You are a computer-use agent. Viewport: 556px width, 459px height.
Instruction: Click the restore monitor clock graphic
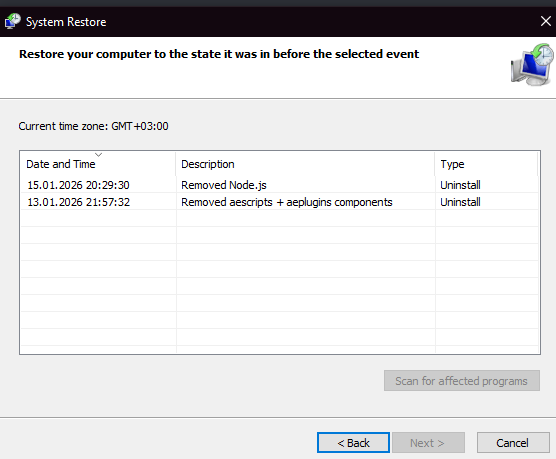pos(532,65)
